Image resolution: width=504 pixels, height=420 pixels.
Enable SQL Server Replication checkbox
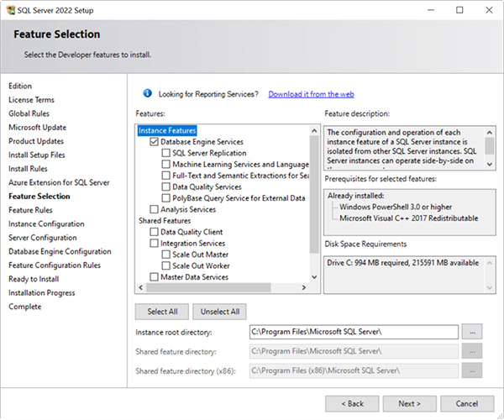click(165, 153)
